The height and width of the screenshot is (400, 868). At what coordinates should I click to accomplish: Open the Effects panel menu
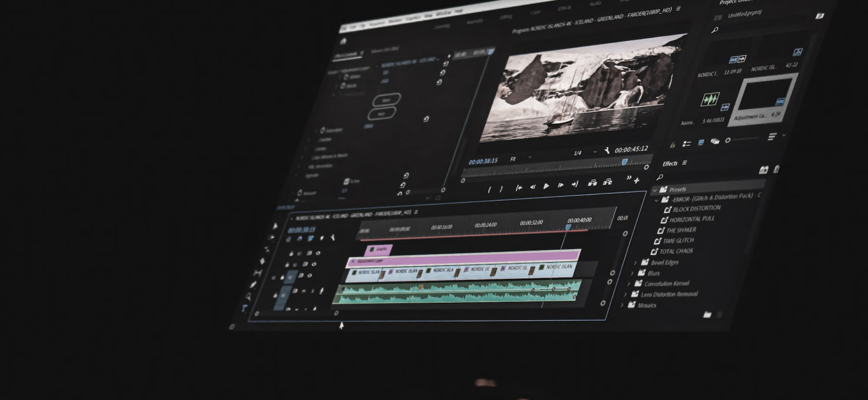[x=684, y=163]
